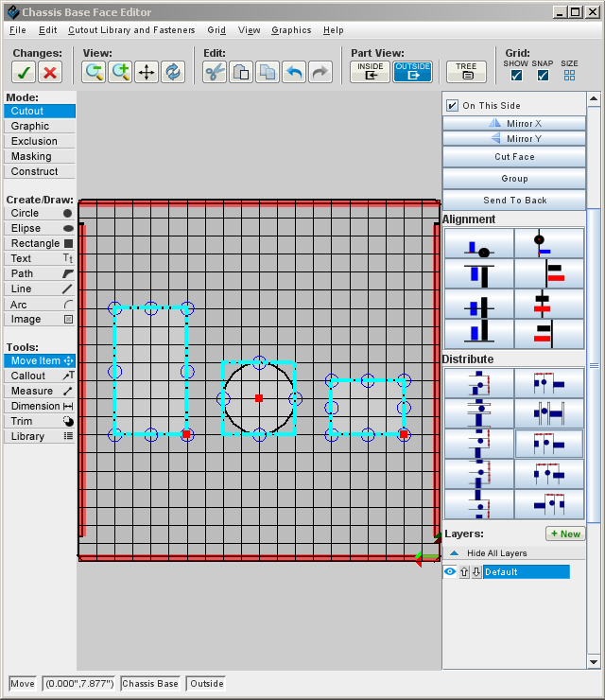Open the Graphics menu
605x700 pixels.
(291, 30)
